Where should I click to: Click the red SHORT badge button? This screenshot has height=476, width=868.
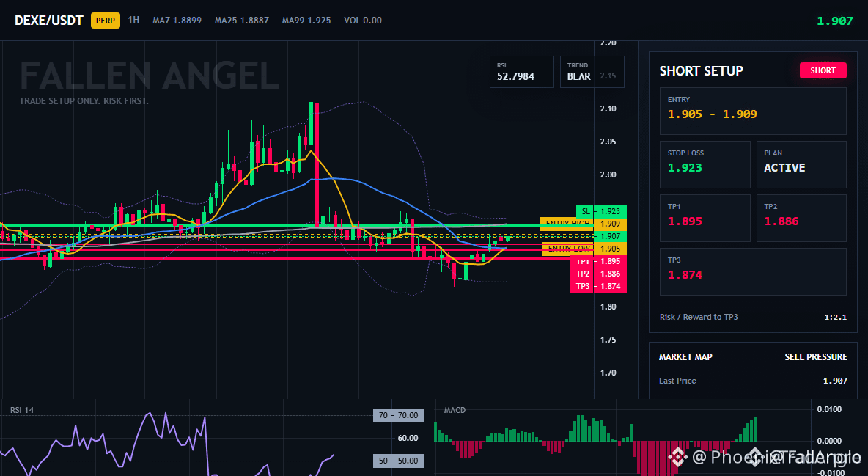[x=823, y=70]
